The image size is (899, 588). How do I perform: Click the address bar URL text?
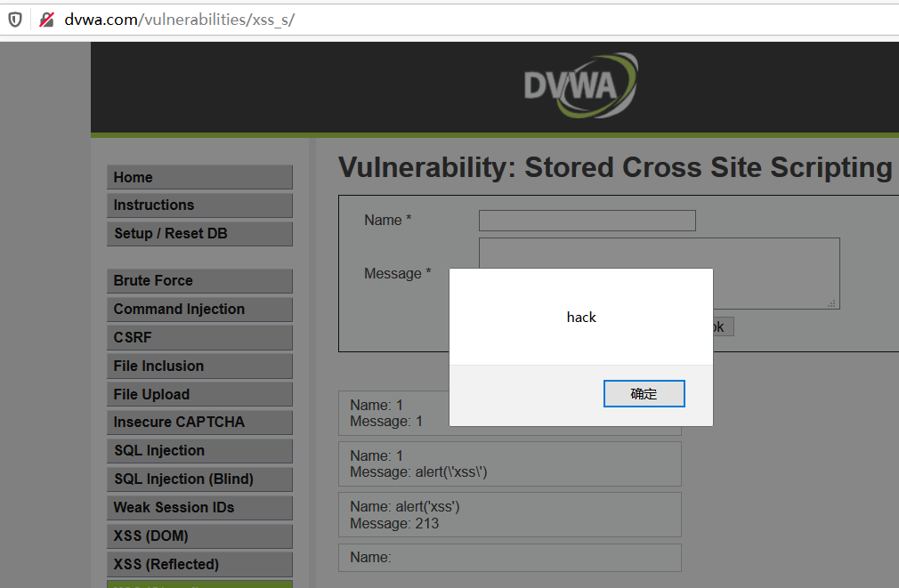point(180,20)
